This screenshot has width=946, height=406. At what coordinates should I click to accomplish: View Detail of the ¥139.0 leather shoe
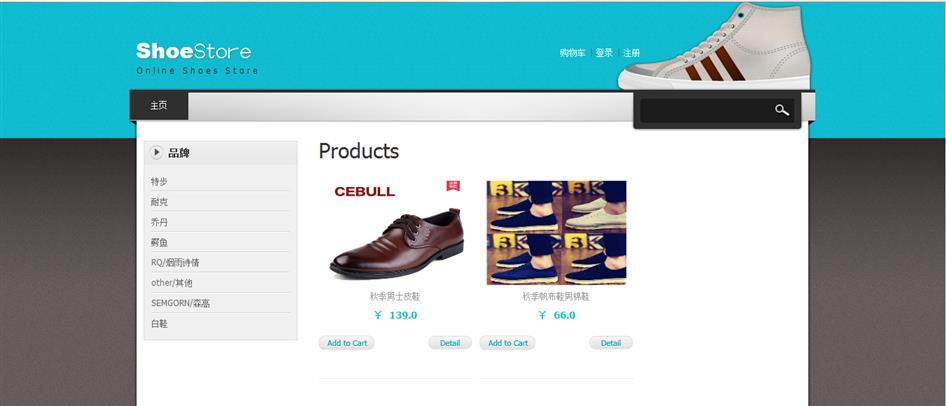pyautogui.click(x=450, y=343)
